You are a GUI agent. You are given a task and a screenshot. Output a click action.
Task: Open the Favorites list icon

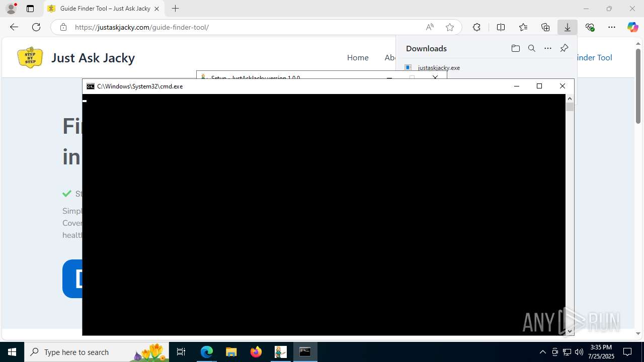click(x=523, y=27)
